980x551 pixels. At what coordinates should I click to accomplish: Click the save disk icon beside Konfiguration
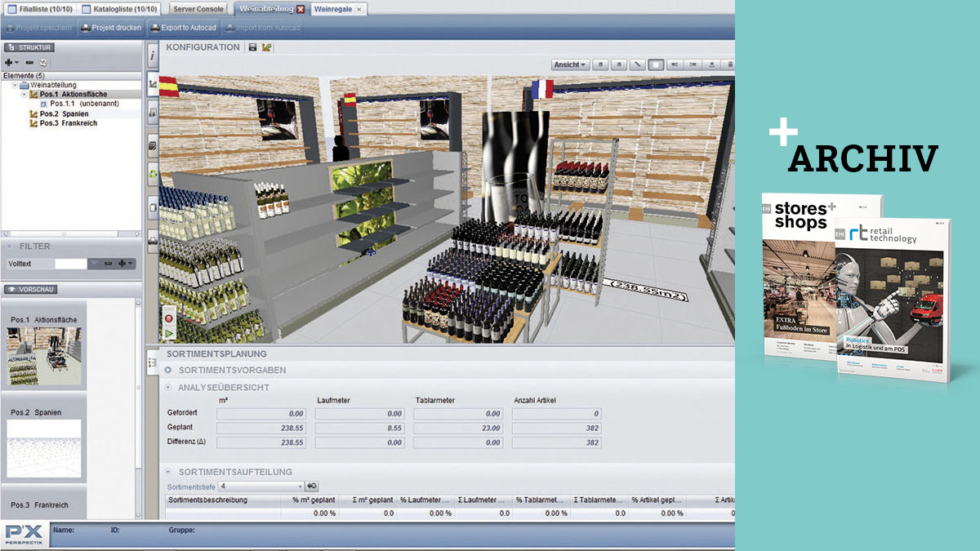(252, 47)
